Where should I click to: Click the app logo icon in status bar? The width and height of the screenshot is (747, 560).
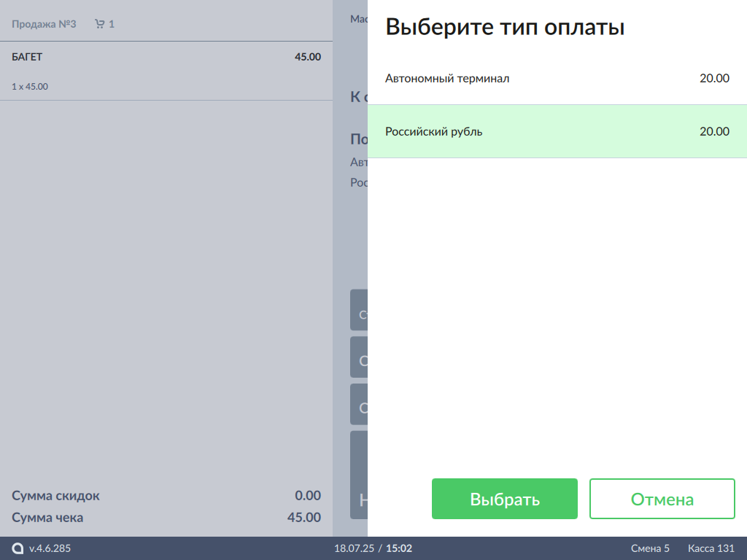18,548
